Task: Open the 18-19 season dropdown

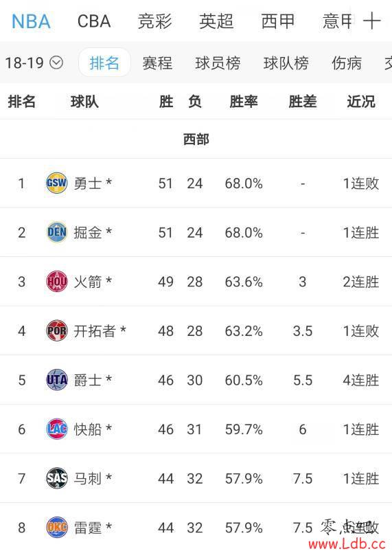Action: tap(34, 63)
